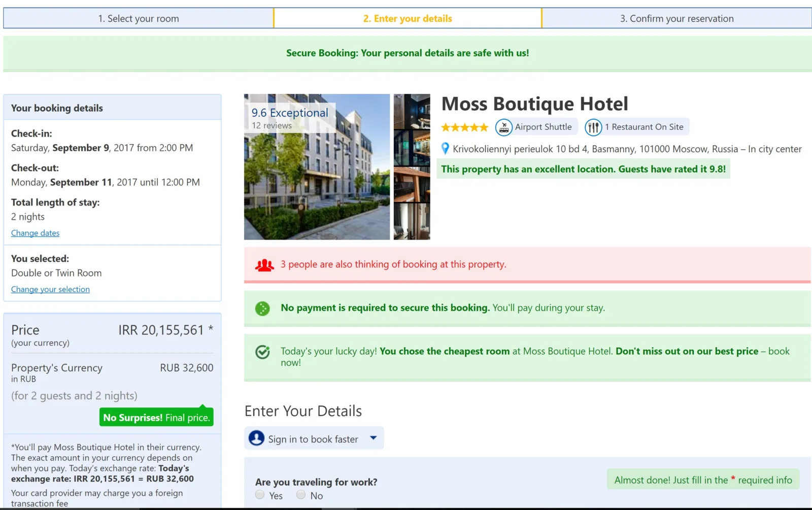This screenshot has height=510, width=812.
Task: Go to step 1 Select your room
Action: 139,18
